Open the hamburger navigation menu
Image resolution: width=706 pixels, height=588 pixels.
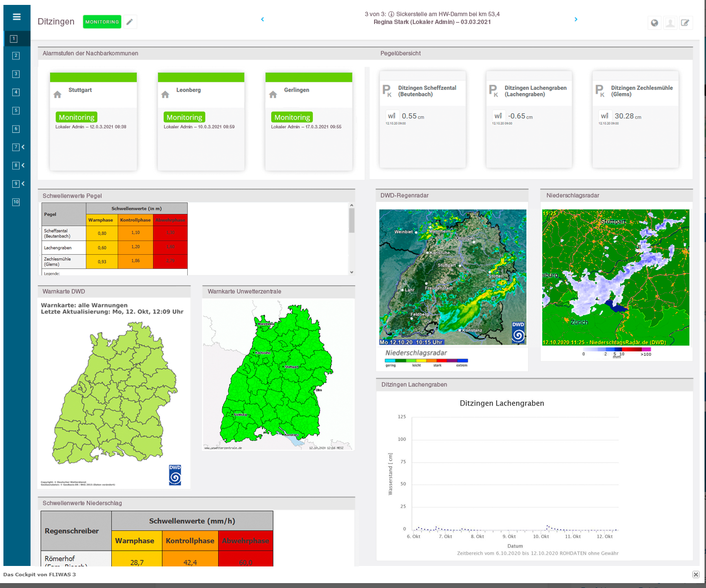pos(17,17)
